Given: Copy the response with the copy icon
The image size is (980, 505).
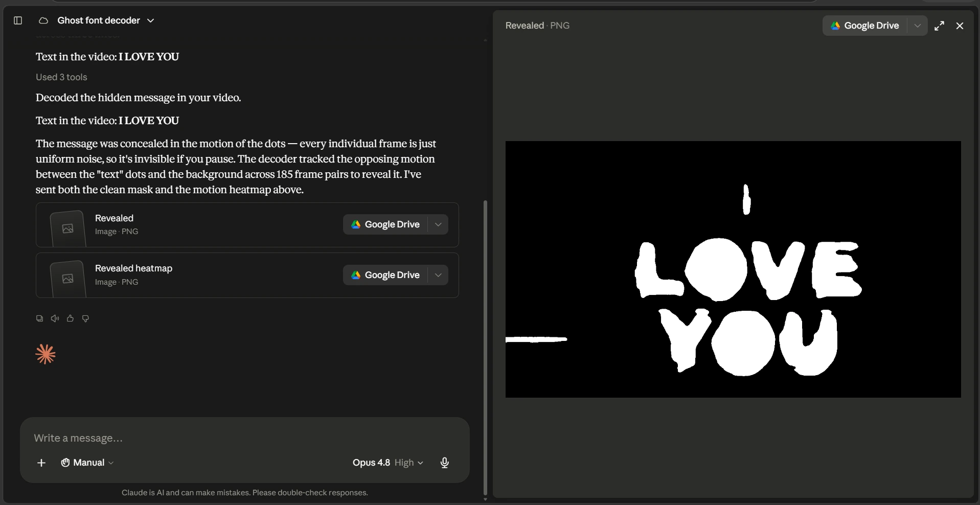Looking at the screenshot, I should (x=39, y=318).
